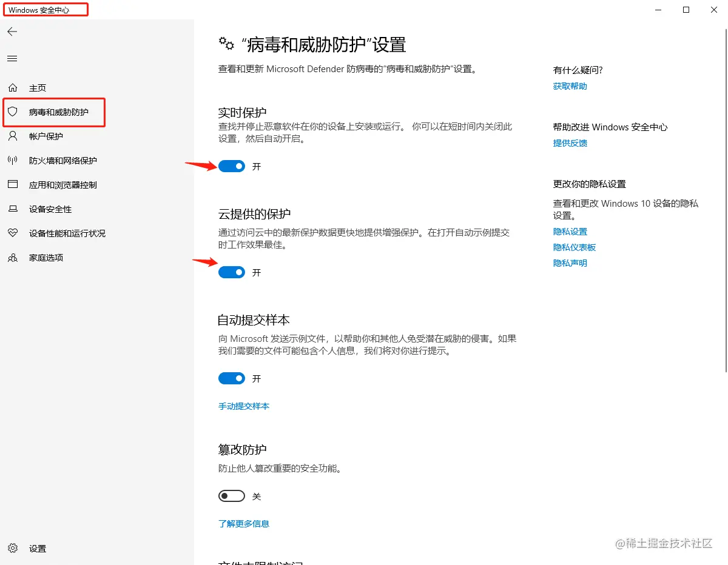Click the family icon for 家庭选项

pyautogui.click(x=13, y=258)
